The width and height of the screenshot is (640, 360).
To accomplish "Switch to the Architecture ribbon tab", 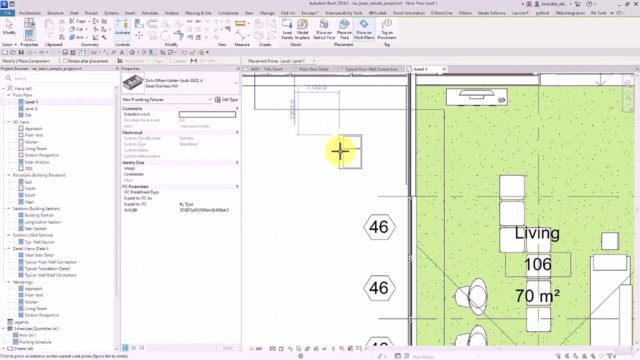I will tap(30, 13).
